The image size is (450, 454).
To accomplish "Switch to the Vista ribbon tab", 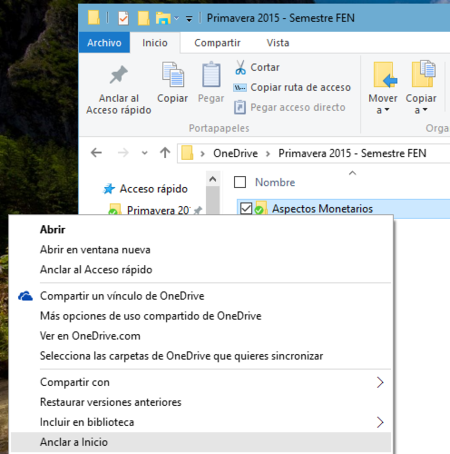I will pyautogui.click(x=278, y=43).
